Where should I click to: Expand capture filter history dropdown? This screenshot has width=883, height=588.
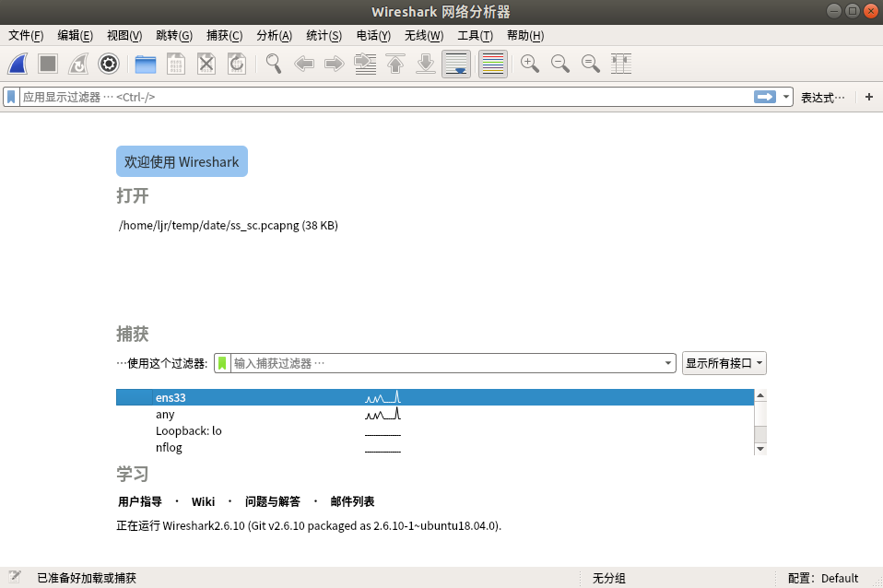pos(669,363)
